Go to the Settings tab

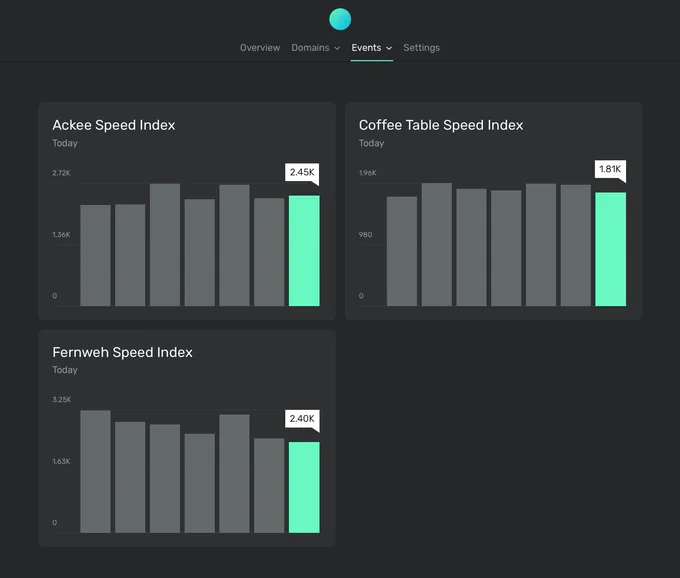point(422,48)
